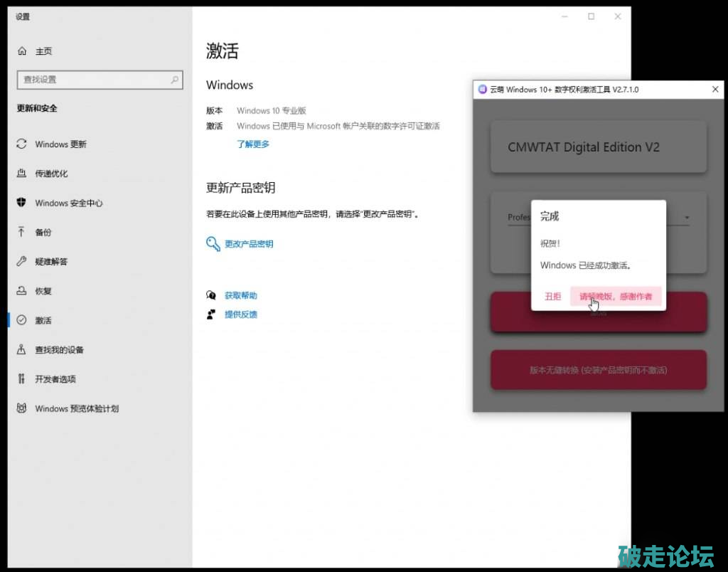Click search magnifier in 查找设置 box
The image size is (728, 572).
(x=174, y=80)
